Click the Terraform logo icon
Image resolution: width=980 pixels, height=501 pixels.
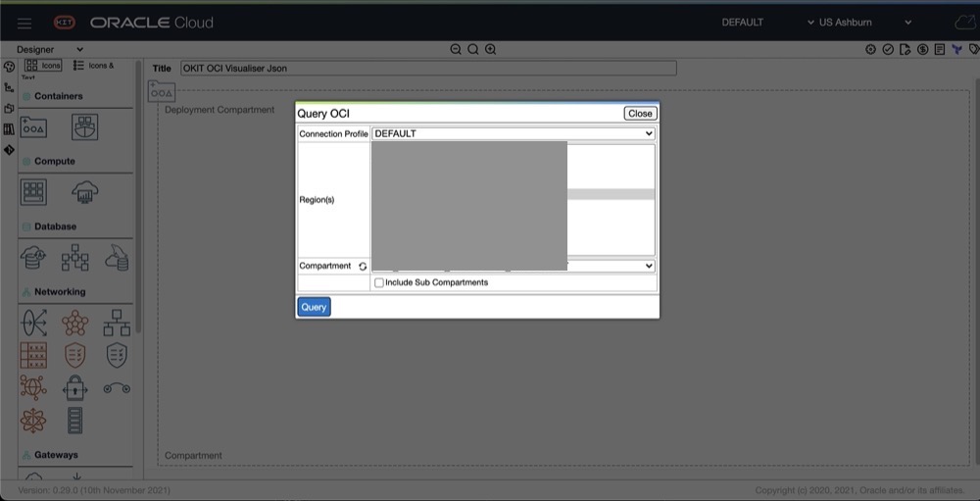pyautogui.click(x=956, y=49)
